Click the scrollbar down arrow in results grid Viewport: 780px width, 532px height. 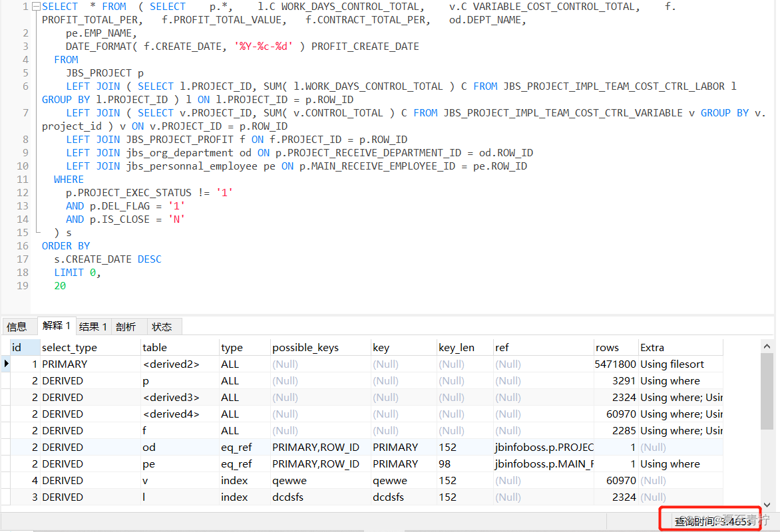tap(767, 505)
